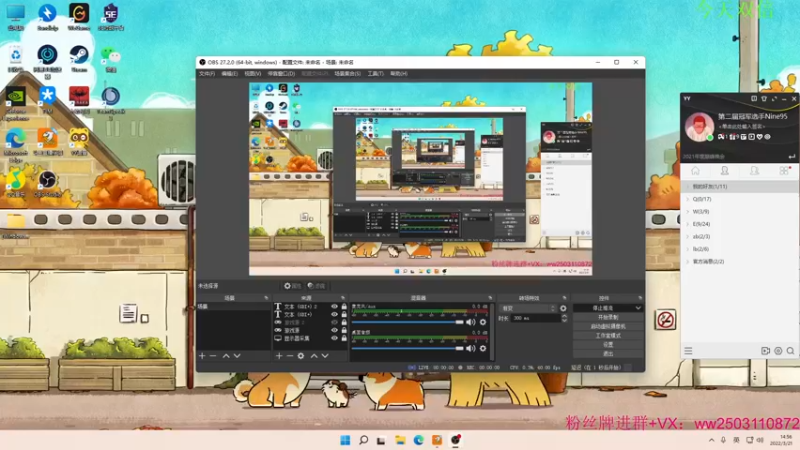
Task: Open the Tools menu in OBS
Action: [x=375, y=73]
